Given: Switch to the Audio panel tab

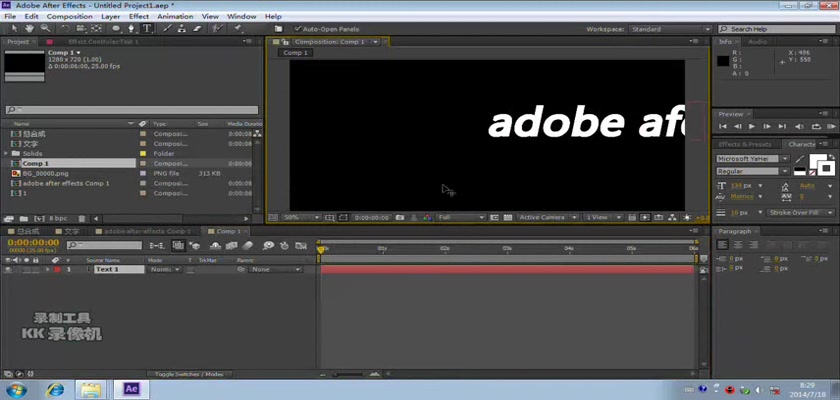Looking at the screenshot, I should point(758,42).
